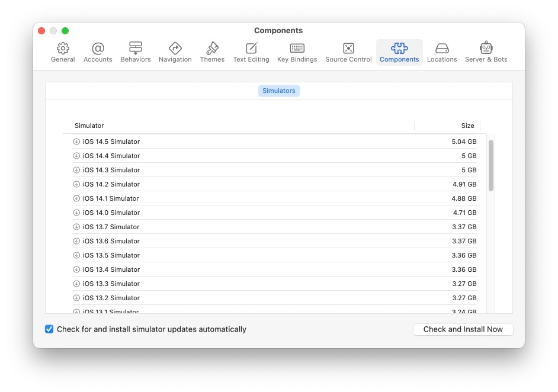Select the Components toolbar tab
This screenshot has height=392, width=558.
[x=399, y=52]
